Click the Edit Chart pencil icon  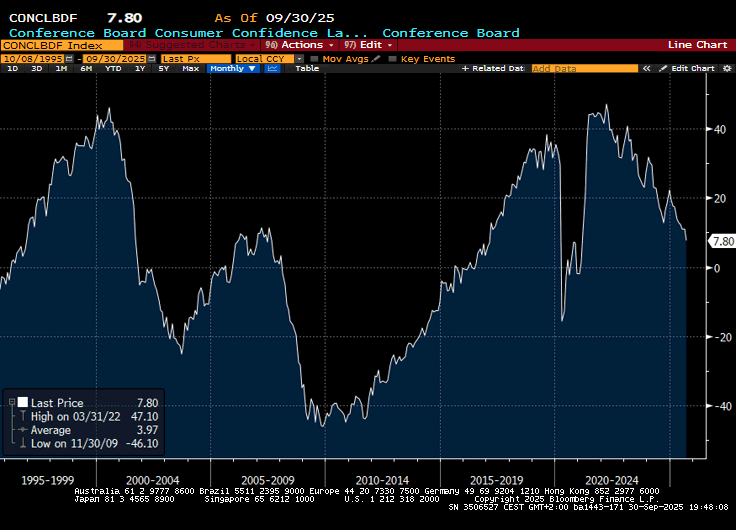pyautogui.click(x=664, y=68)
